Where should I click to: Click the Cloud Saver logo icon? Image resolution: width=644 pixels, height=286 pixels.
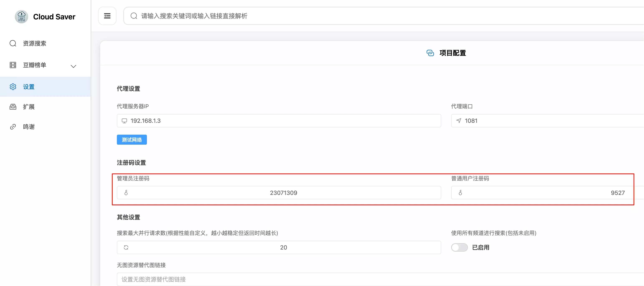(21, 17)
